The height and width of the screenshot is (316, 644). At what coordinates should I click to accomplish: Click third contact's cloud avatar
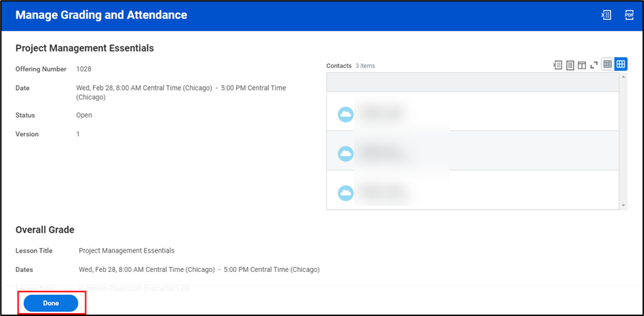point(345,193)
